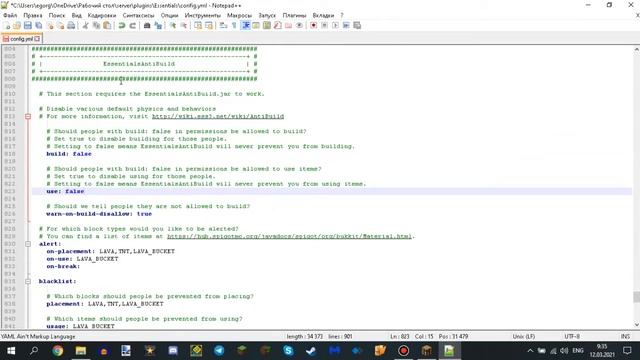Open the Инструменты menu
The width and height of the screenshot is (640, 360).
click(202, 16)
